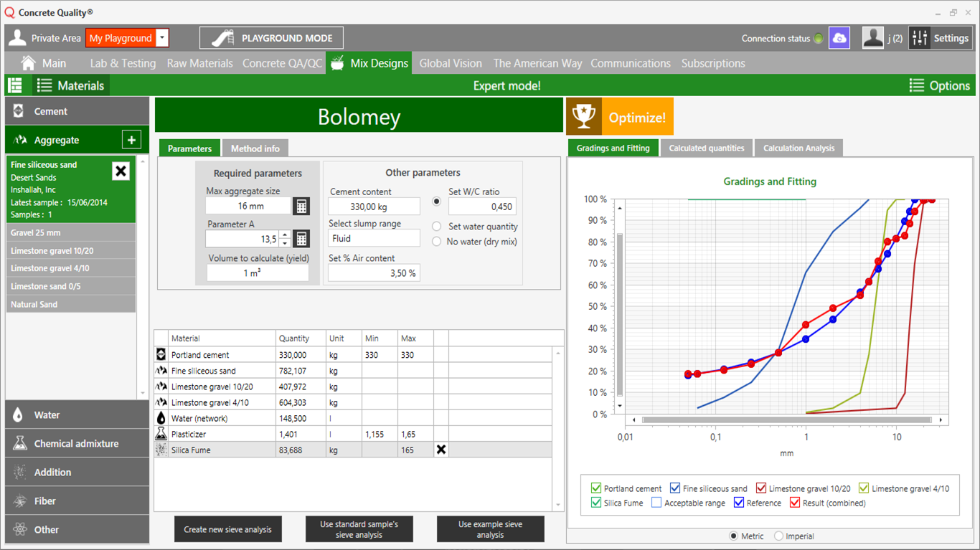The height and width of the screenshot is (550, 980).
Task: Click the Water drop icon in sidebar
Action: coord(19,415)
